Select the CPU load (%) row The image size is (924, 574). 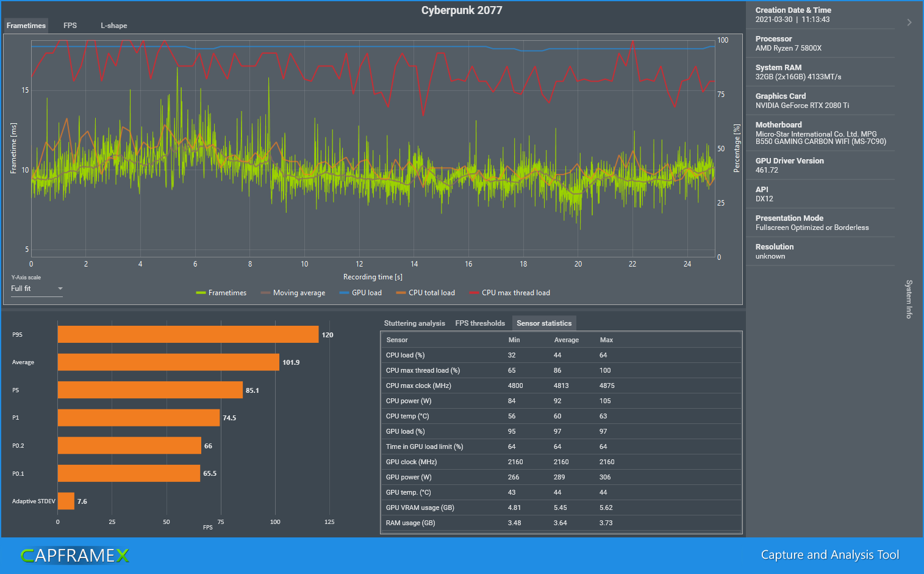click(x=561, y=355)
